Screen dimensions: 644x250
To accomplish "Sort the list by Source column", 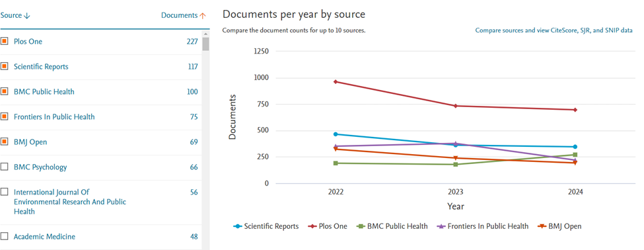I will tap(15, 16).
